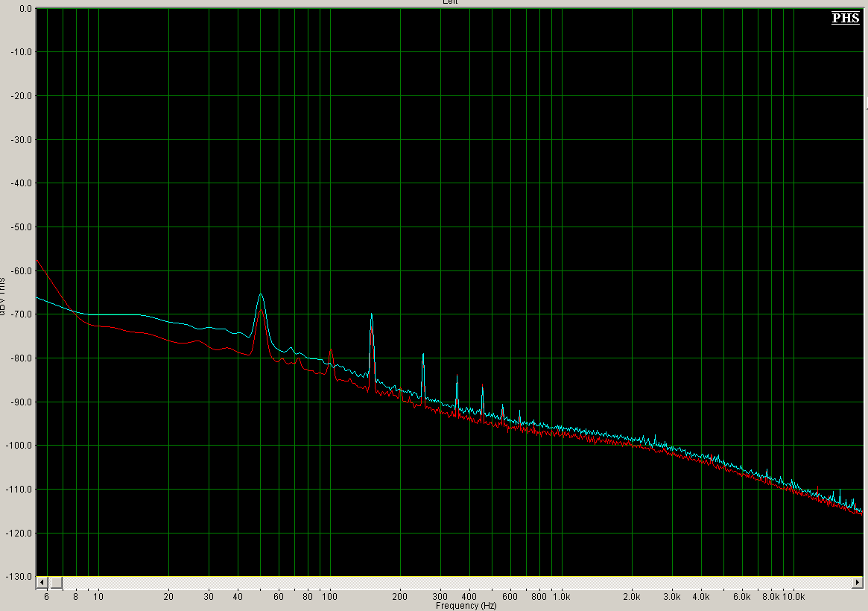Image resolution: width=868 pixels, height=611 pixels.
Task: Click the '6' frequency axis label
Action: 46,597
